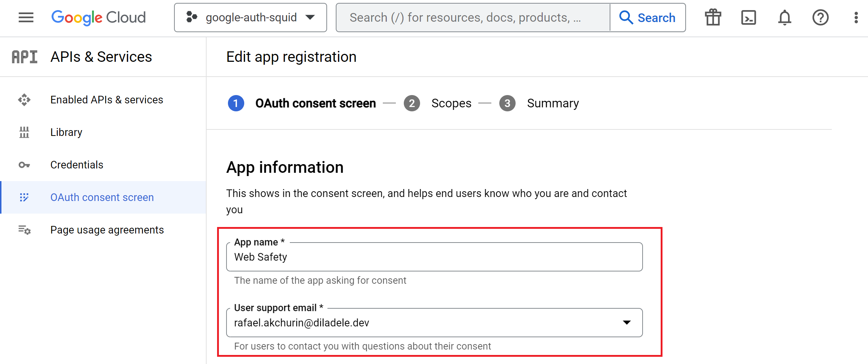
Task: Click the project icon beside google-auth-squid
Action: click(191, 17)
